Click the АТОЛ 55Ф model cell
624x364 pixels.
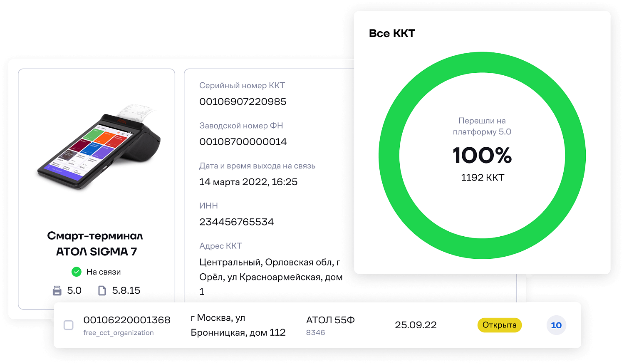click(330, 320)
